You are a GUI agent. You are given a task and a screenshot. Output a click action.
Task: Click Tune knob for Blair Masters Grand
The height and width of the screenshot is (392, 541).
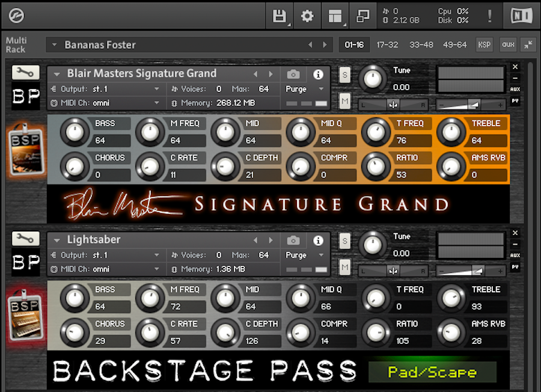(373, 79)
